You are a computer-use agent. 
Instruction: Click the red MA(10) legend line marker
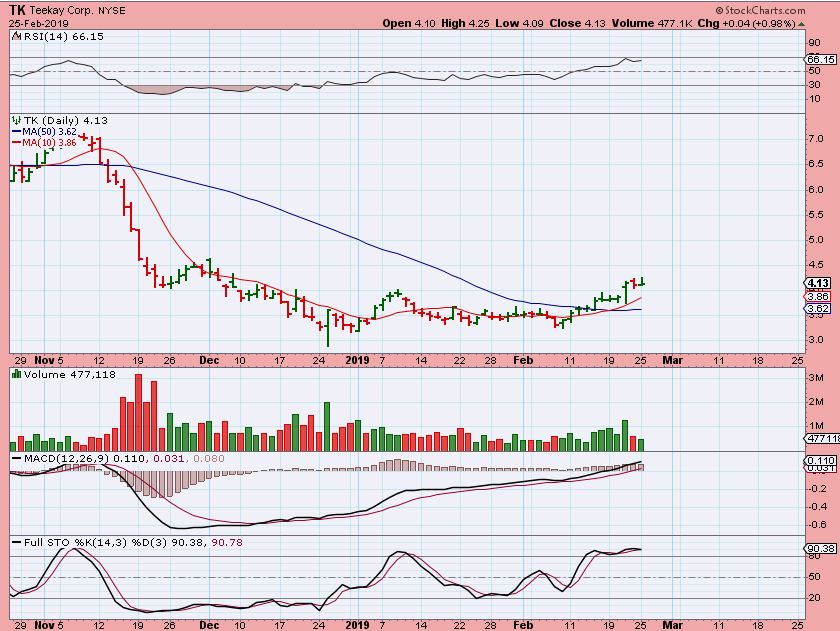coord(16,142)
